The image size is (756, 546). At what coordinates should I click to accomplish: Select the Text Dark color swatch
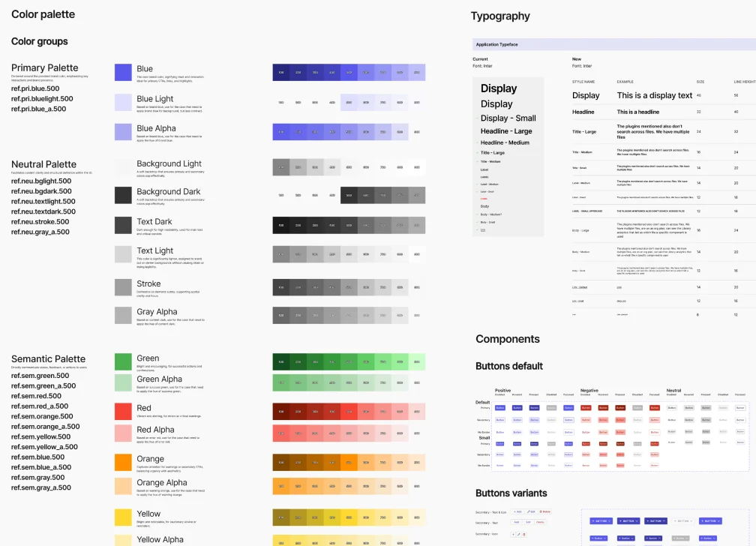coord(123,225)
